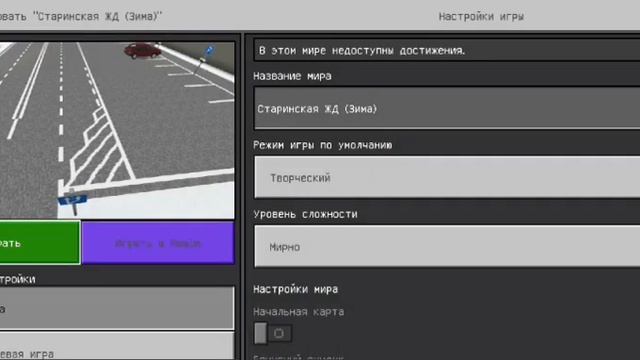Click the 'Уровень сложности' label
The height and width of the screenshot is (360, 640).
(305, 214)
